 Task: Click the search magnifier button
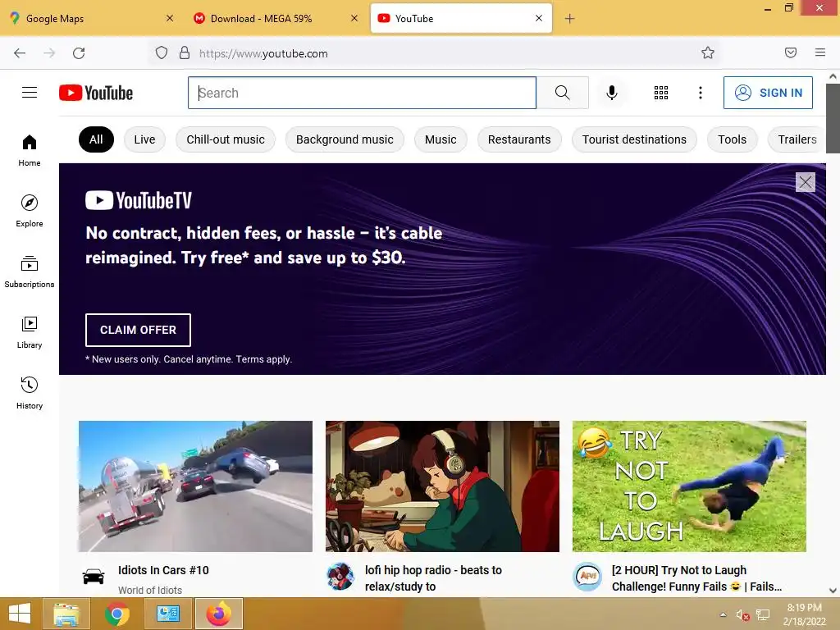pyautogui.click(x=563, y=93)
